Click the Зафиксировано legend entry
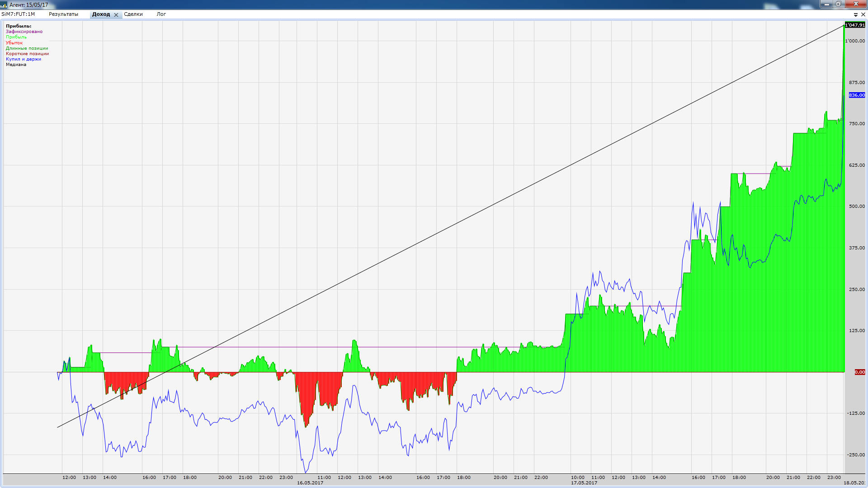The width and height of the screenshot is (868, 488). [x=24, y=32]
